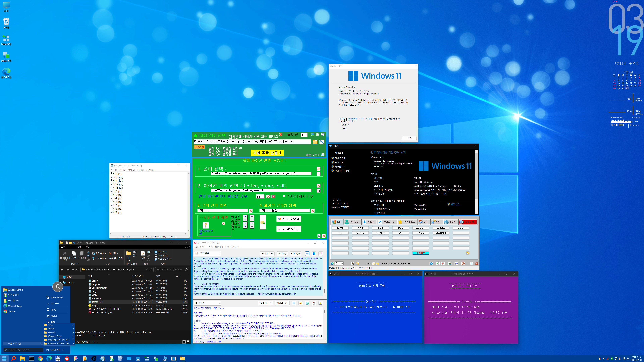This screenshot has width=644, height=362.
Task: Click the refresh icon in the Explorer address bar
Action: [x=151, y=269]
